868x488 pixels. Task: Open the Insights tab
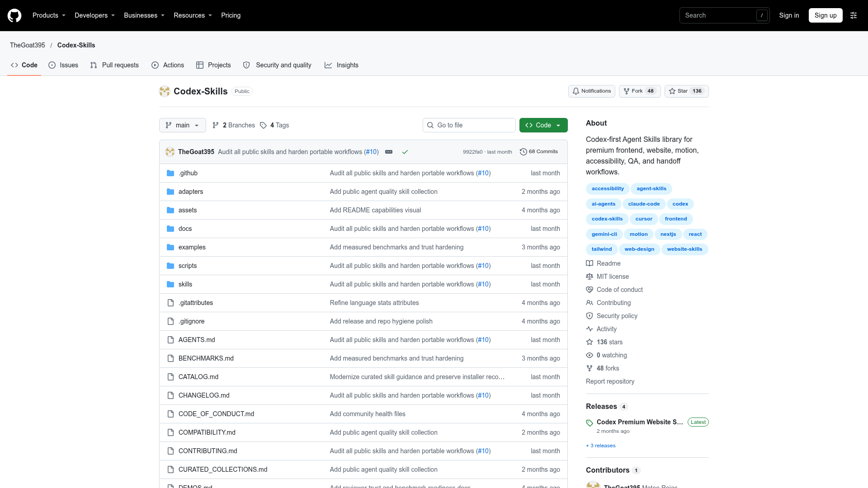(x=341, y=65)
